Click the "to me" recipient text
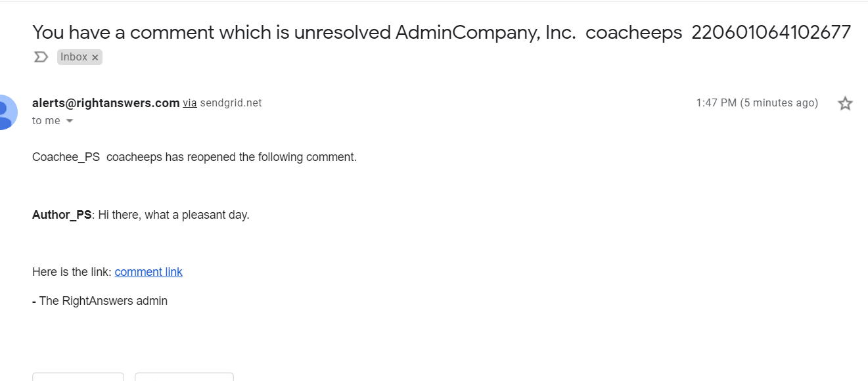The width and height of the screenshot is (868, 381). 46,121
